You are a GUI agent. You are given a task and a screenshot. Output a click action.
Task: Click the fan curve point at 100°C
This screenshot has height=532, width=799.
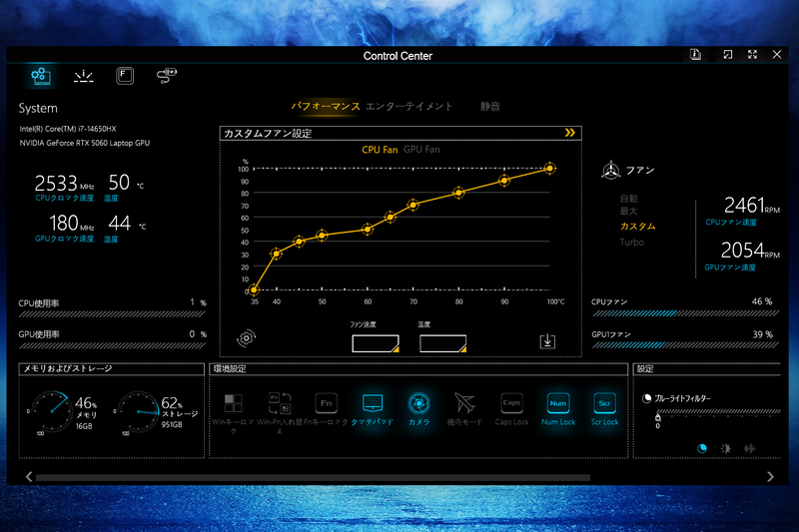click(x=550, y=168)
